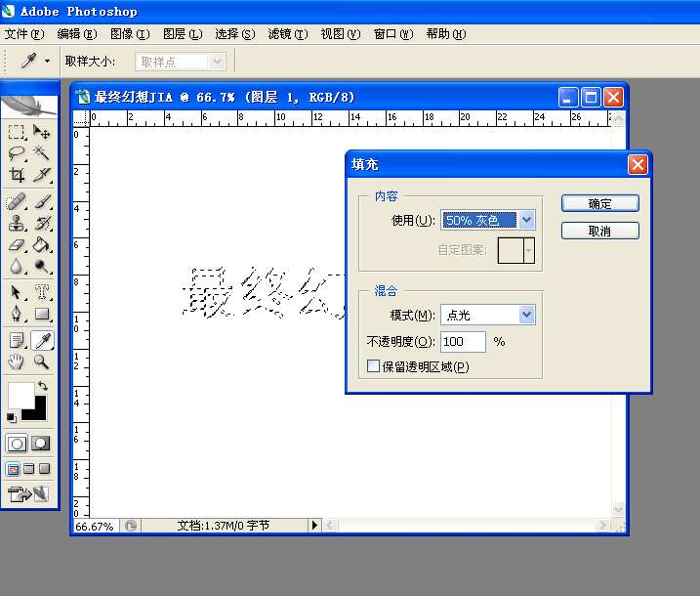Open the 图像 menu
Image resolution: width=700 pixels, height=596 pixels.
coord(130,34)
